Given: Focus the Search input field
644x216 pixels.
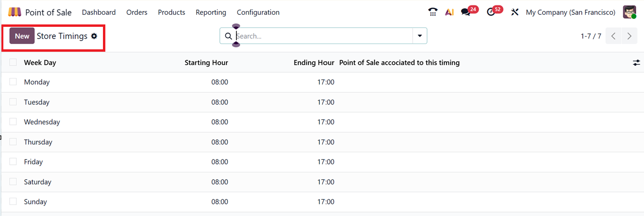Looking at the screenshot, I should [x=323, y=36].
